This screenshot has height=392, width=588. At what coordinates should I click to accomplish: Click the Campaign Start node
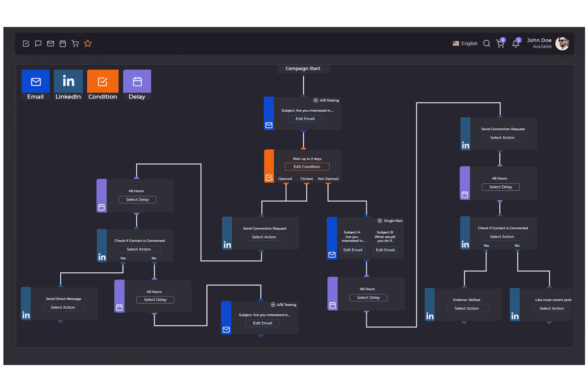(x=303, y=69)
